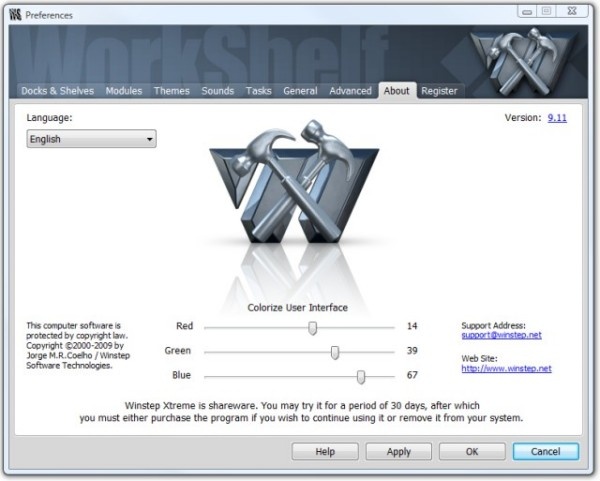Switch to the Advanced tab

[350, 91]
